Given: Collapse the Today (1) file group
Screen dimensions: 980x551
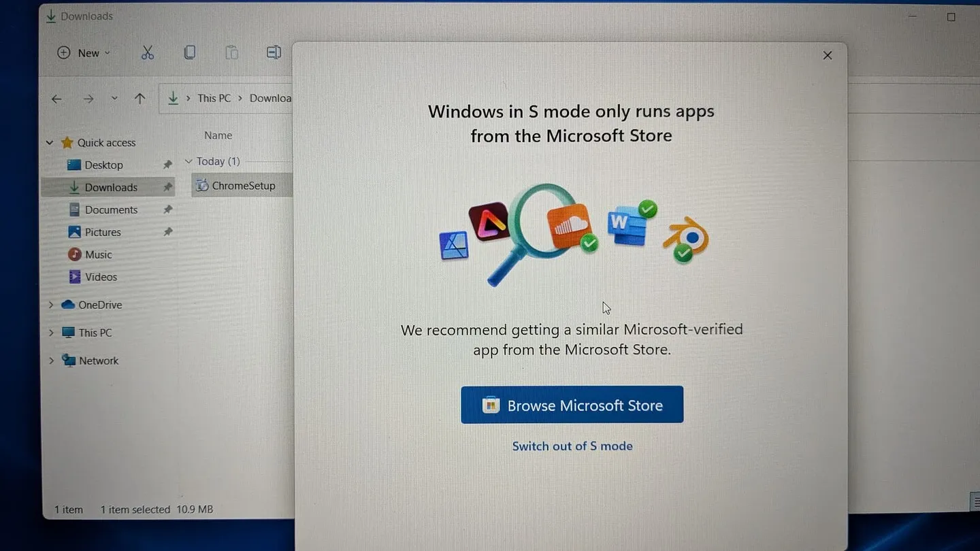Looking at the screenshot, I should [x=189, y=161].
